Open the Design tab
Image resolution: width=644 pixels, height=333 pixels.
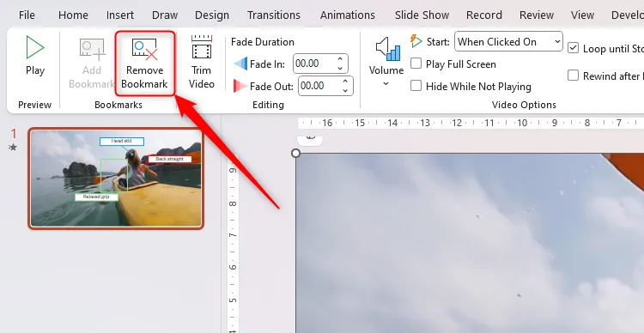point(212,15)
